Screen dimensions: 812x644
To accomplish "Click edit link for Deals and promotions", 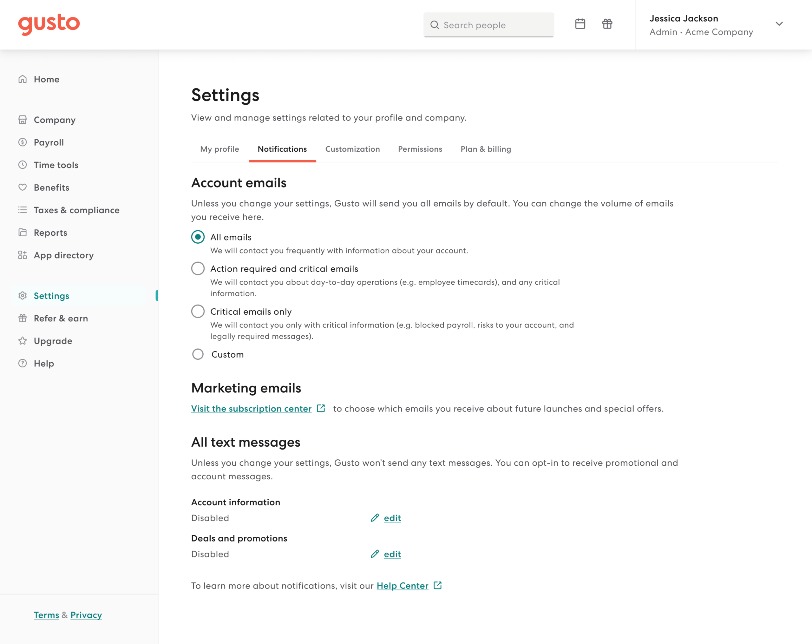I will click(x=392, y=554).
